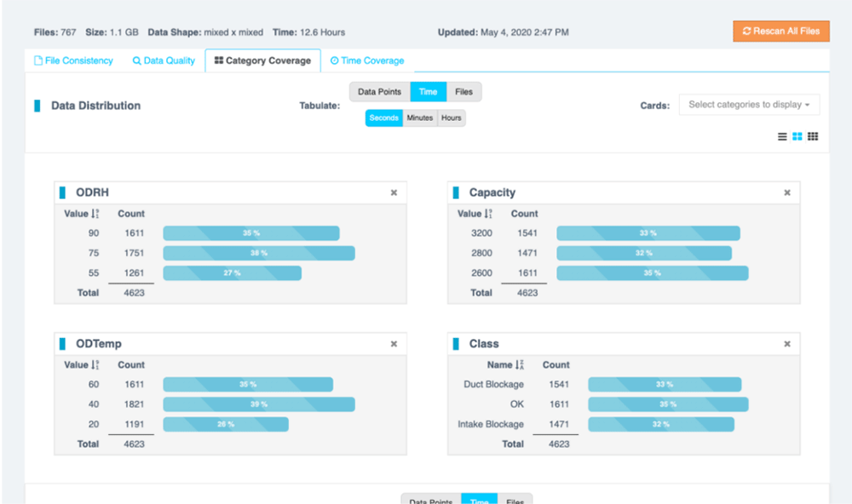Sort ODRH values using sort icon
This screenshot has height=504, width=852.
[x=95, y=215]
